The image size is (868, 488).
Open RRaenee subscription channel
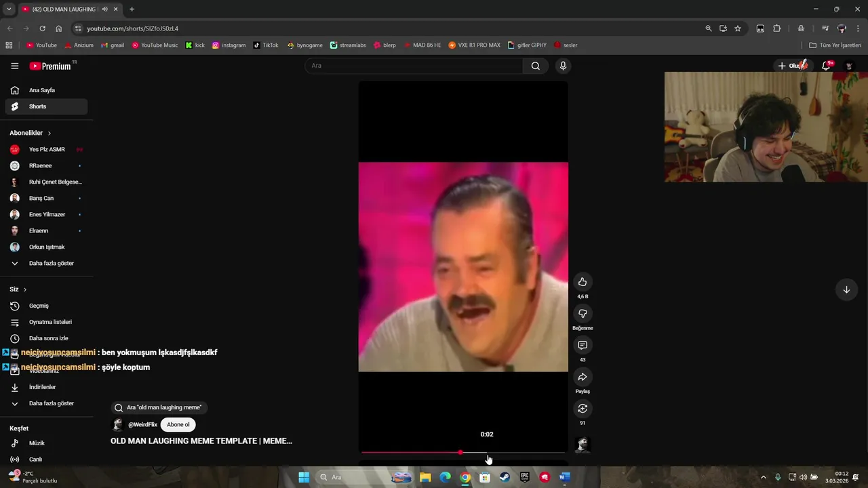click(x=46, y=165)
